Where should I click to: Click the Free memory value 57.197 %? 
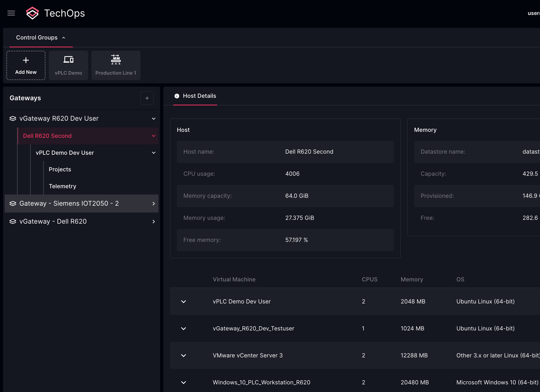[296, 240]
